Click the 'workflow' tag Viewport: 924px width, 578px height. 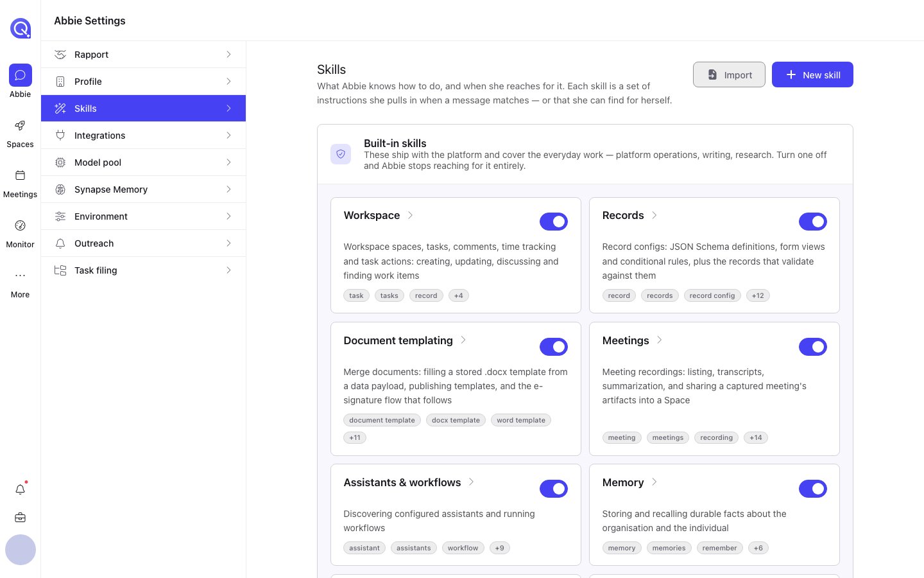(463, 548)
